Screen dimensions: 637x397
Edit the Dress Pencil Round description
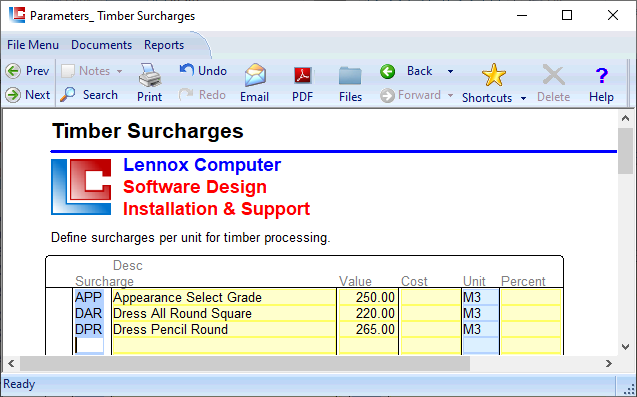224,329
